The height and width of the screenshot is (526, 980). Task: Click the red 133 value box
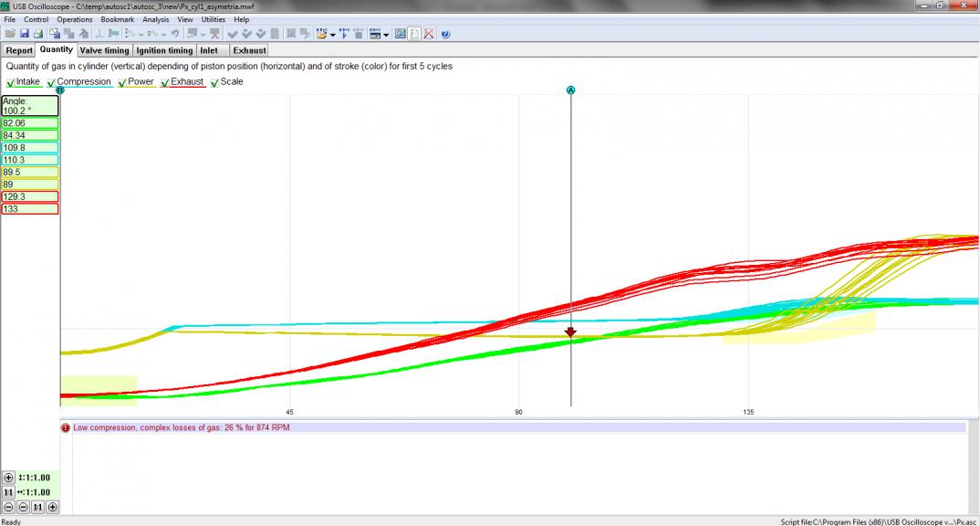30,209
